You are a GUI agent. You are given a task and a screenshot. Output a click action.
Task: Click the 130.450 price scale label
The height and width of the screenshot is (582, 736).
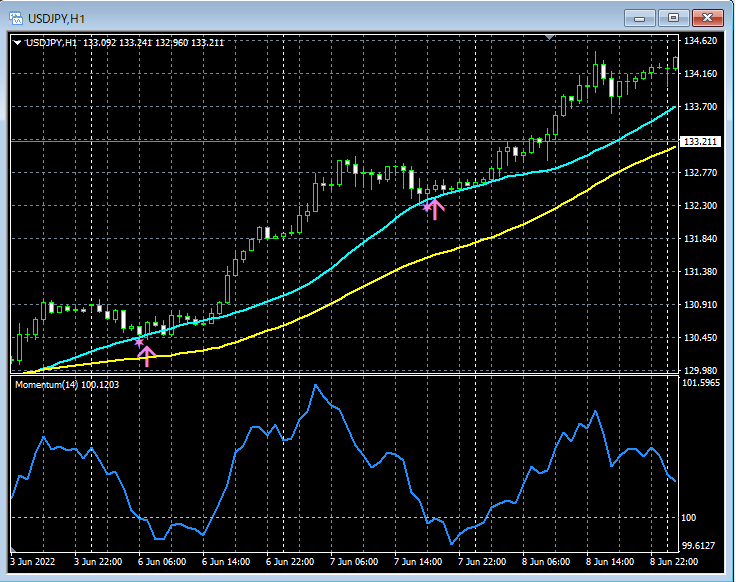click(700, 337)
